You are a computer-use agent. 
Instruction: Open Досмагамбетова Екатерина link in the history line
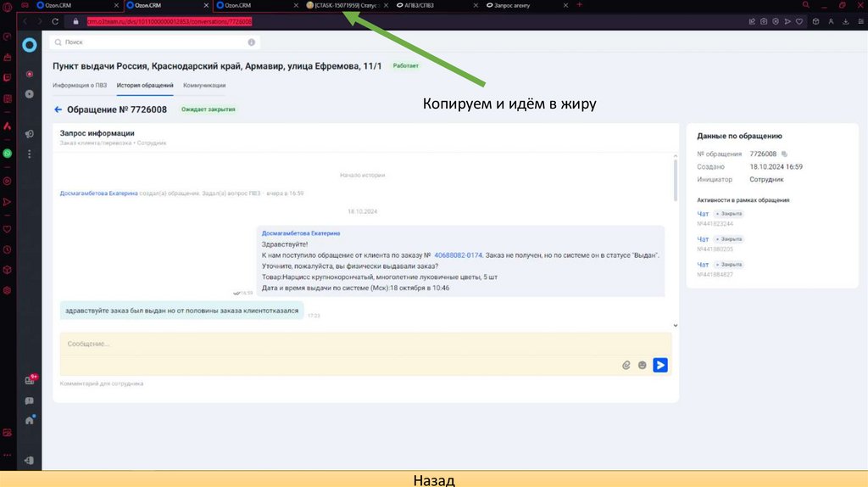pyautogui.click(x=98, y=193)
